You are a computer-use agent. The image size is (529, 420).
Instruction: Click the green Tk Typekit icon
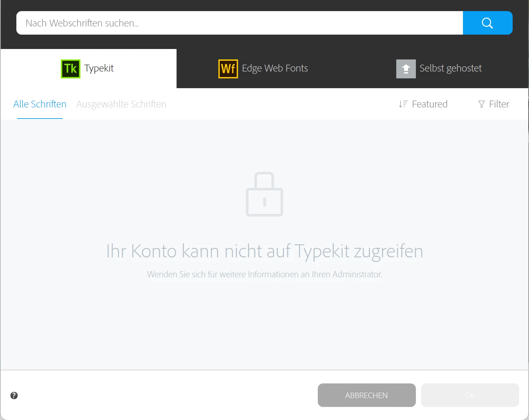click(x=71, y=69)
